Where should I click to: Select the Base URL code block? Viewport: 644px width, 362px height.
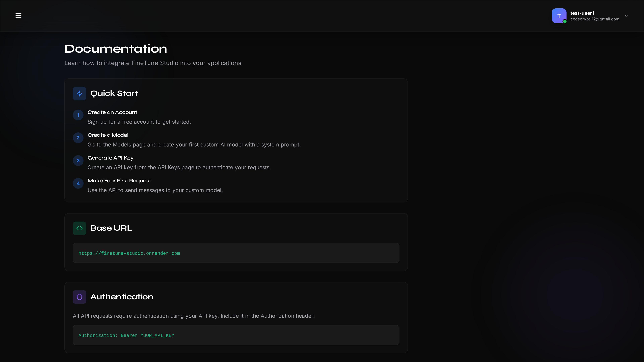236,253
